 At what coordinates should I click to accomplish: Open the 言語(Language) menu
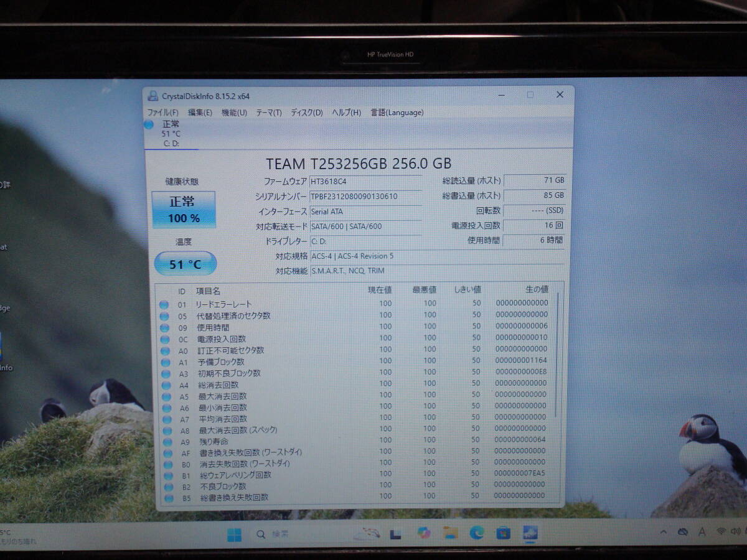point(397,113)
